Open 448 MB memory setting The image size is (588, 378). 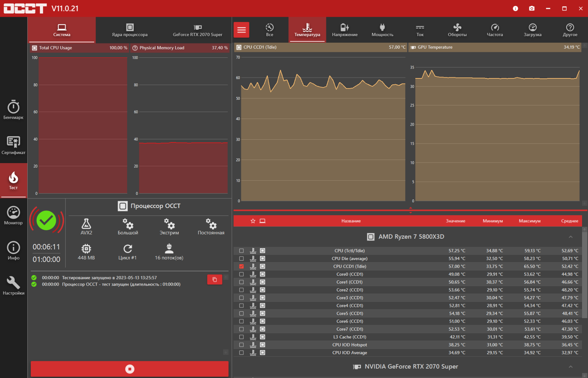coord(87,252)
